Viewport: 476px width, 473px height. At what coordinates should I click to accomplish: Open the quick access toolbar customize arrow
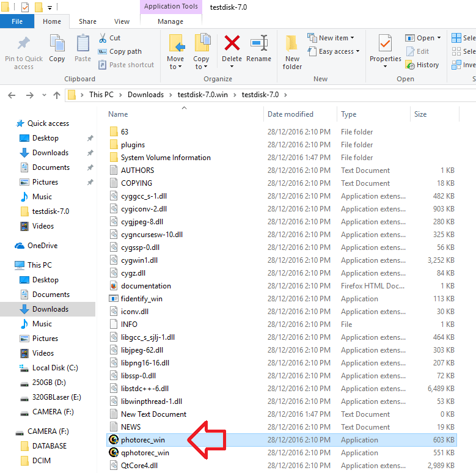point(49,7)
